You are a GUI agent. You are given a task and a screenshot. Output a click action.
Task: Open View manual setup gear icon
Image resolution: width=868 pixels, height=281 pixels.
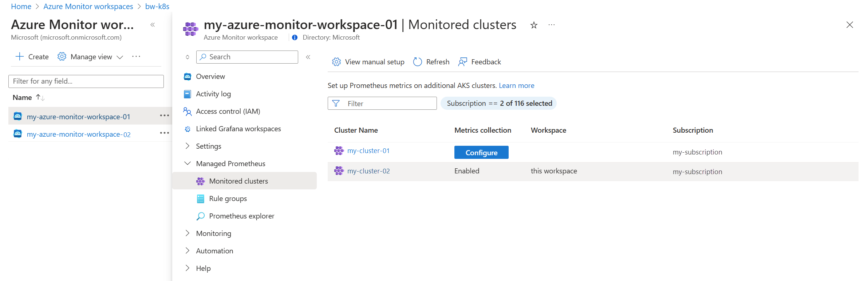click(x=336, y=62)
